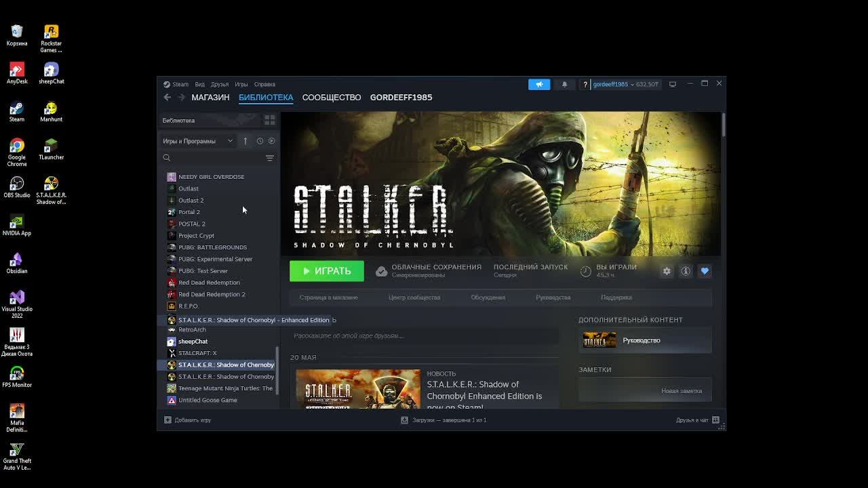Open the Справка menu
This screenshot has width=868, height=488.
pos(264,84)
